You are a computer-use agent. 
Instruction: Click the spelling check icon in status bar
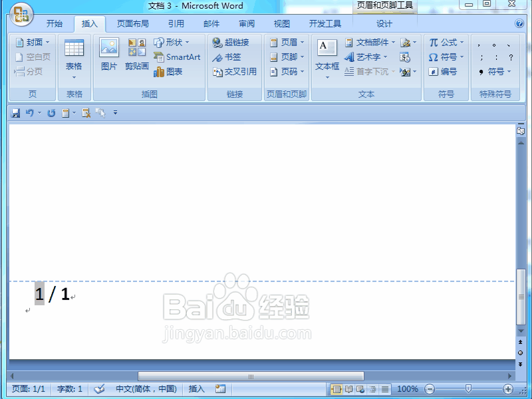pos(99,389)
